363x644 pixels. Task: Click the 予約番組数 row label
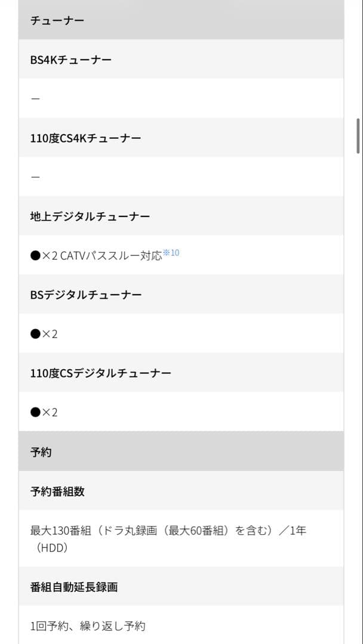[x=57, y=491]
